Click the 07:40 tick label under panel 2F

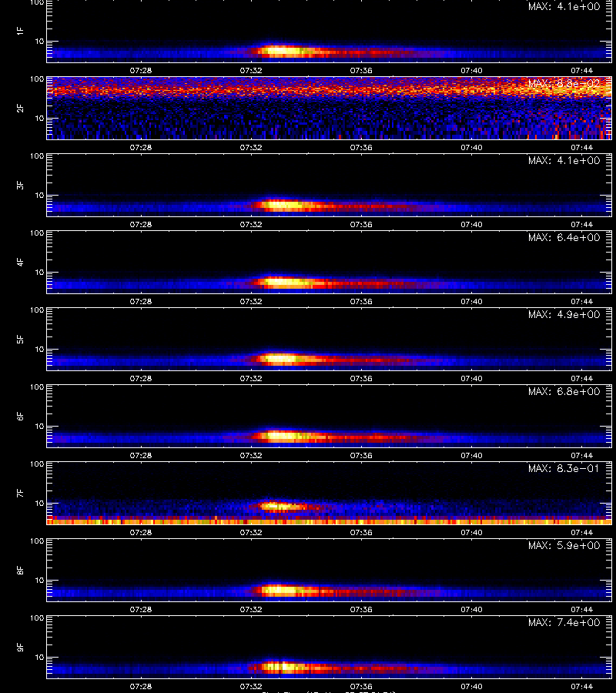[x=471, y=147]
